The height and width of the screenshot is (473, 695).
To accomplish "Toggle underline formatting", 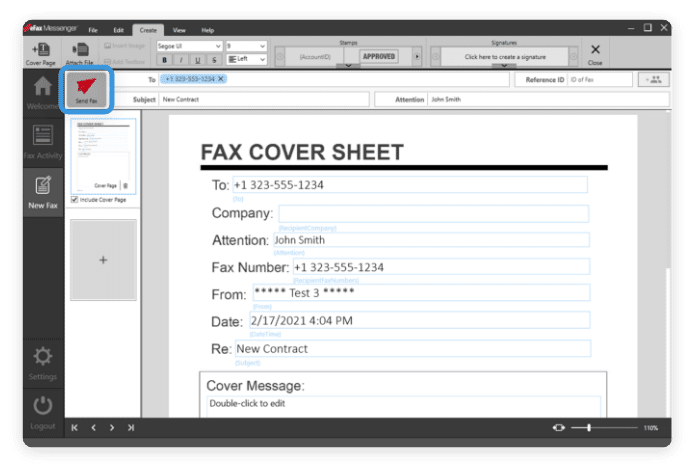I will (198, 59).
